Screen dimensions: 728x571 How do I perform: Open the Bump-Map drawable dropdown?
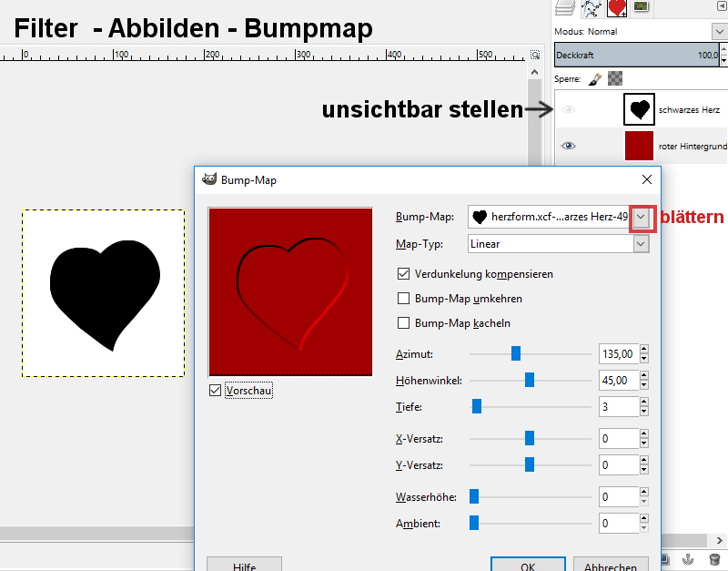pos(641,217)
